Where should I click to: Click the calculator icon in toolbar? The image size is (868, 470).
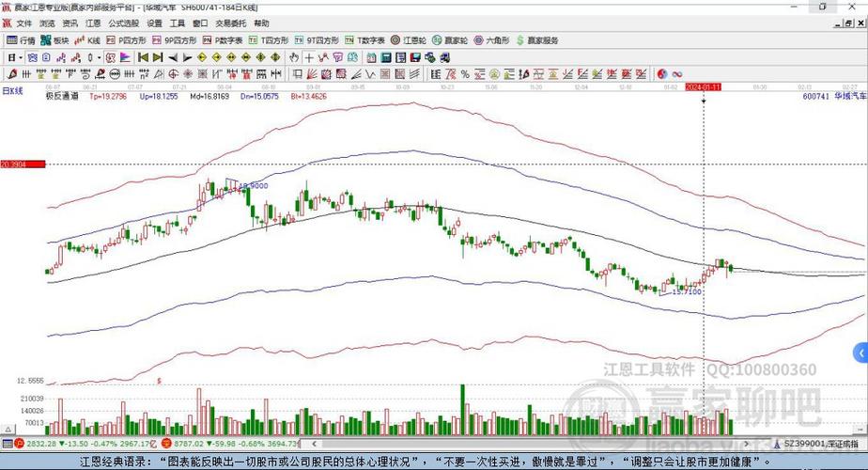(386, 57)
